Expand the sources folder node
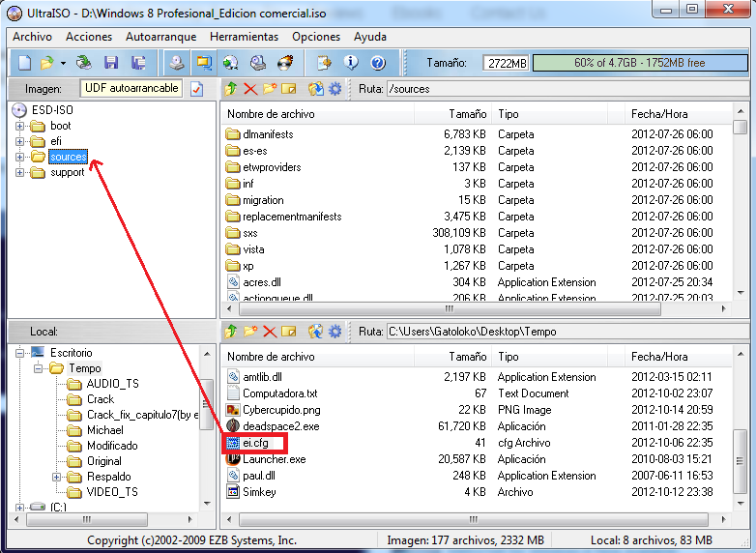The width and height of the screenshot is (756, 553). coord(19,157)
